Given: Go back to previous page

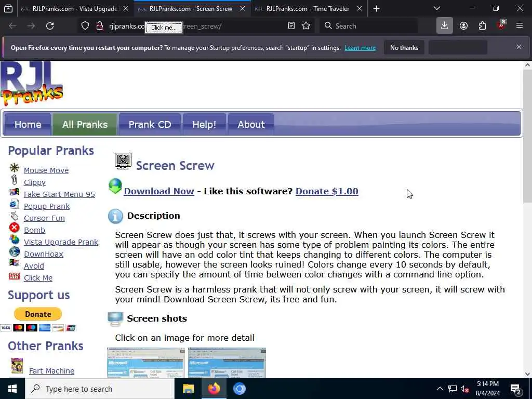Looking at the screenshot, I should click(x=12, y=26).
